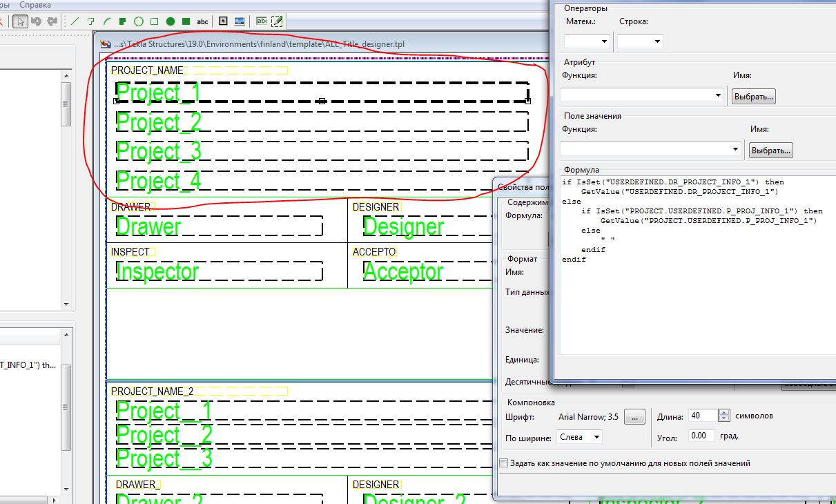Select the Drawer value field
Viewport: 836px width, 504px height.
coord(219,226)
